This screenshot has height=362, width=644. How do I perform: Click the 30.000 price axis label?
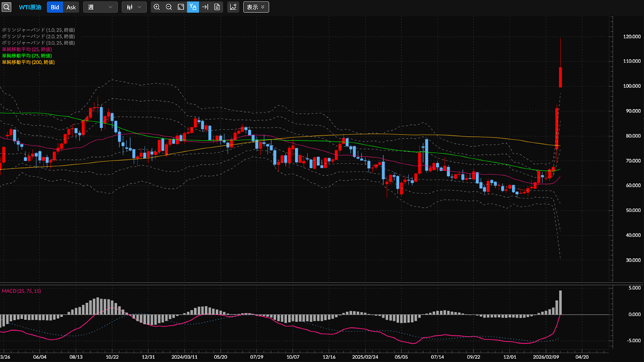point(633,260)
